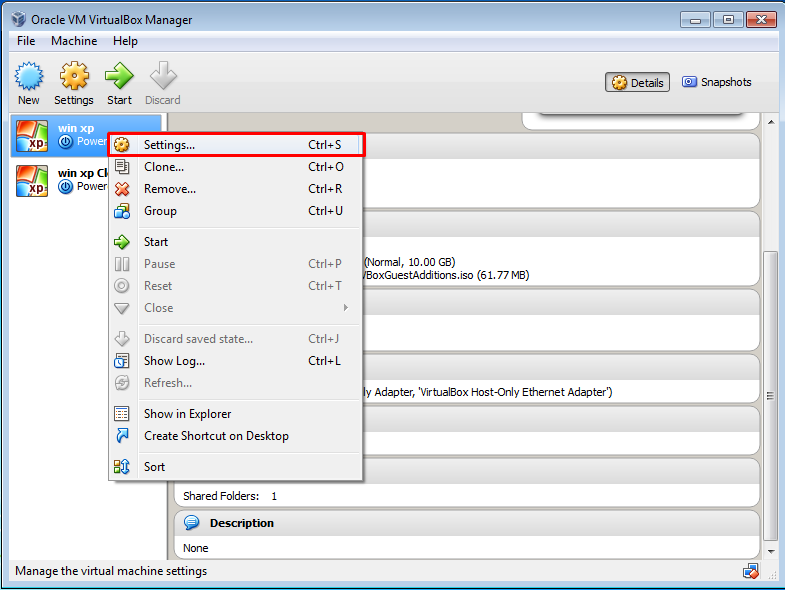The height and width of the screenshot is (590, 785).
Task: Click the BoxGuestAdditions.iso (61.77 MB) text
Action: (x=447, y=275)
